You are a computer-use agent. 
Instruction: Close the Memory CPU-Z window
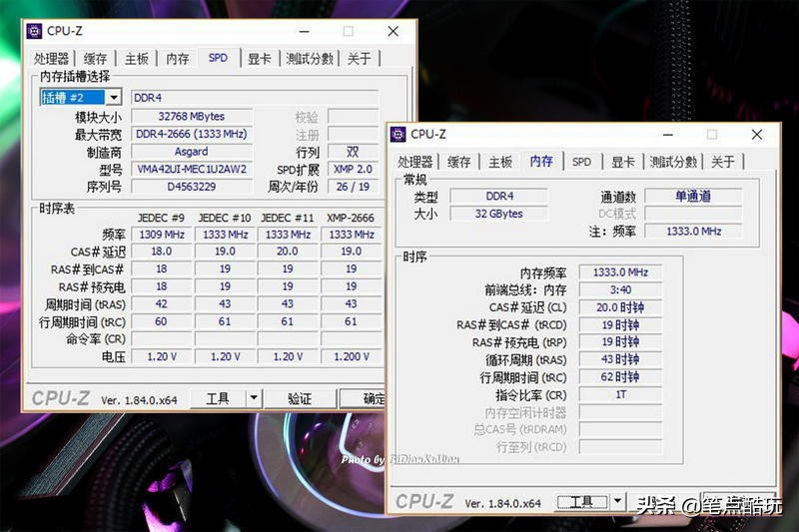(757, 135)
